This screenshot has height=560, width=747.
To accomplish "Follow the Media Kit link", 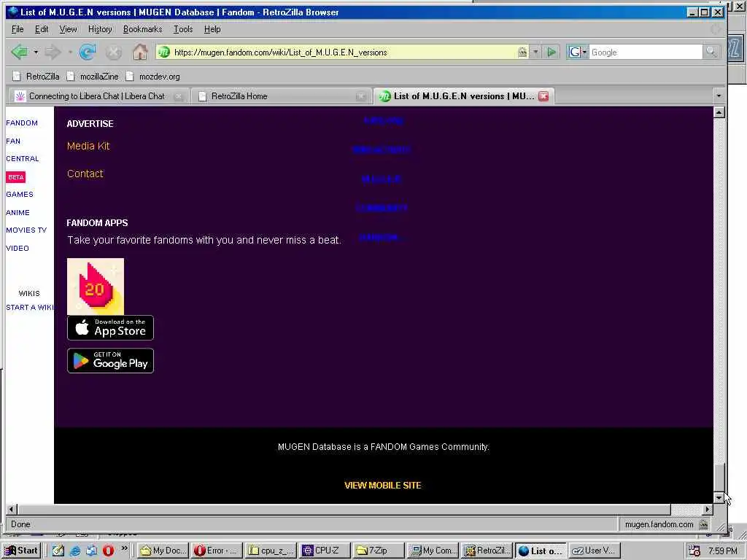I will [x=88, y=146].
